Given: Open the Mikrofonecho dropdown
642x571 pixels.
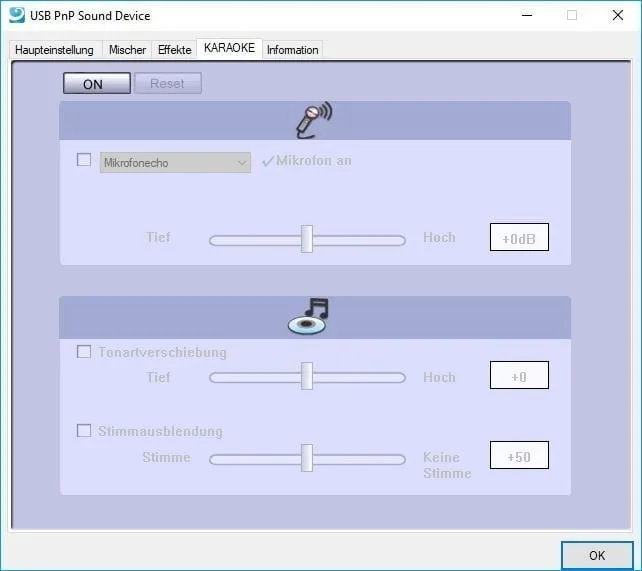Looking at the screenshot, I should click(175, 162).
